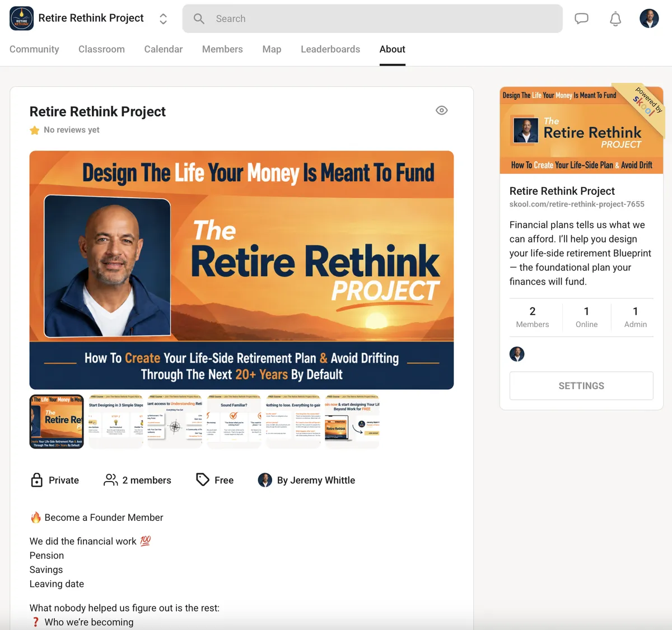Click Retire Rethink Project name in header

[91, 18]
